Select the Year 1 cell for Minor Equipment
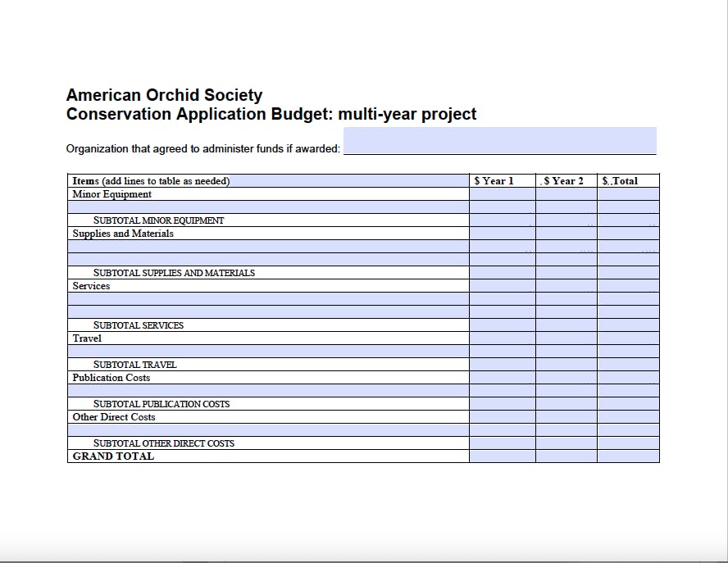Viewport: 728px width, 563px height. pyautogui.click(x=503, y=194)
